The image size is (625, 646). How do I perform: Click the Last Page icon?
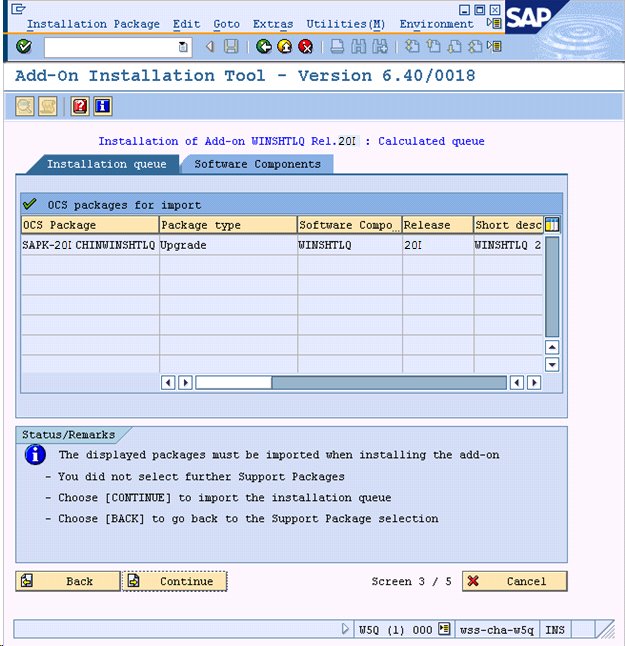[475, 47]
